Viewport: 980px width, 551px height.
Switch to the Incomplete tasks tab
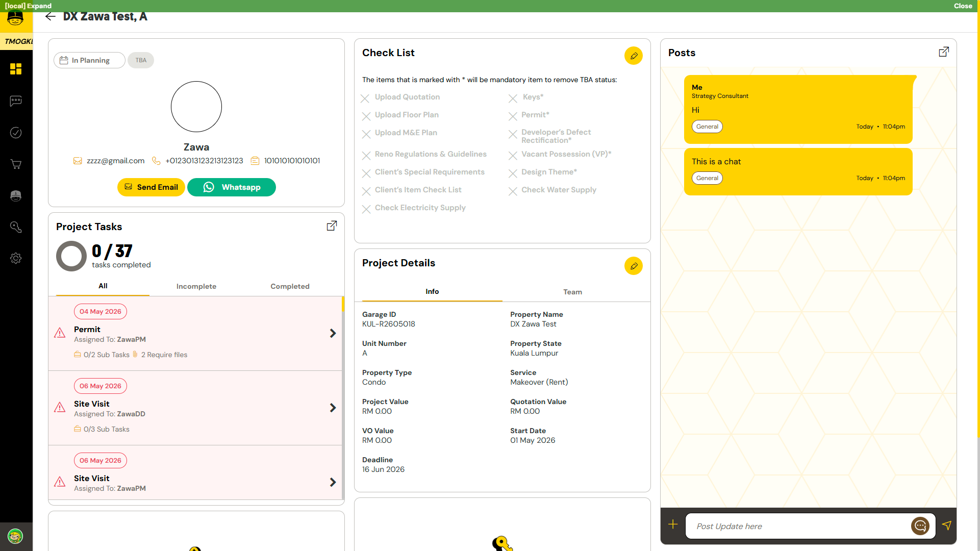[x=196, y=286]
